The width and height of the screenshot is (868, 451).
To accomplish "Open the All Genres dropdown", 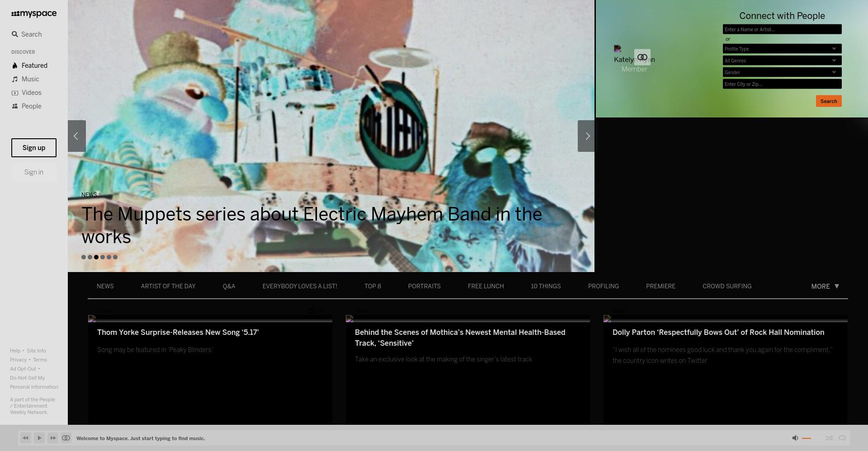I will [x=782, y=61].
